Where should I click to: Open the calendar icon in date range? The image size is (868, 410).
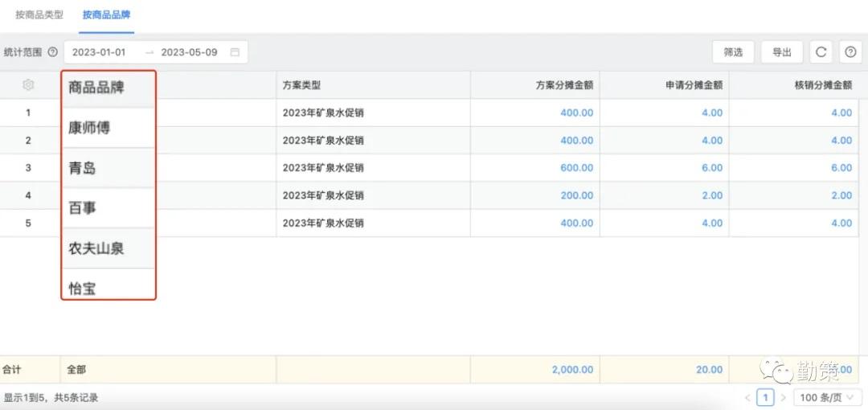click(x=235, y=52)
